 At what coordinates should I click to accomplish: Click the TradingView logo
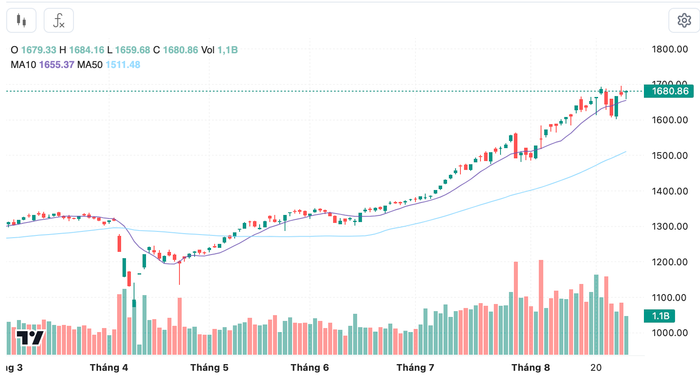coord(30,338)
